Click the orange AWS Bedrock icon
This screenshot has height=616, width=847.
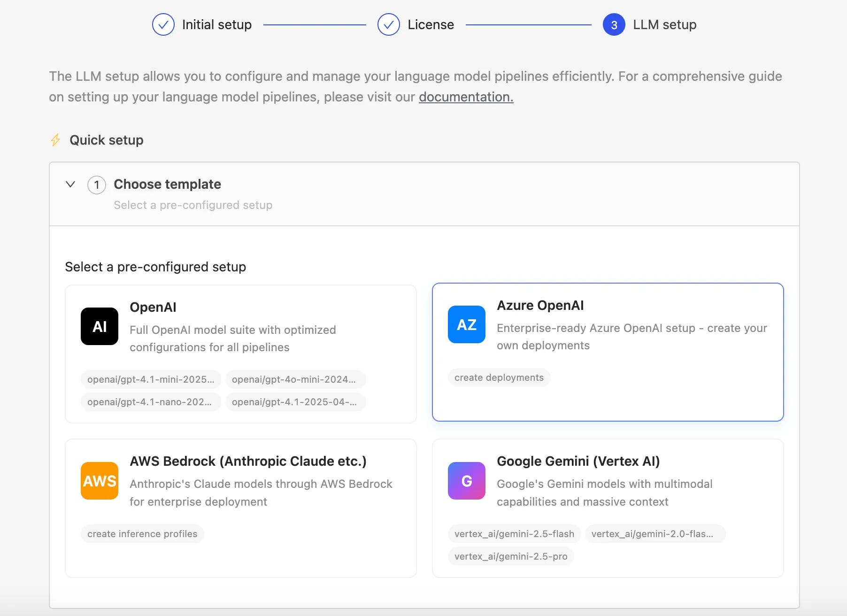[x=99, y=481]
